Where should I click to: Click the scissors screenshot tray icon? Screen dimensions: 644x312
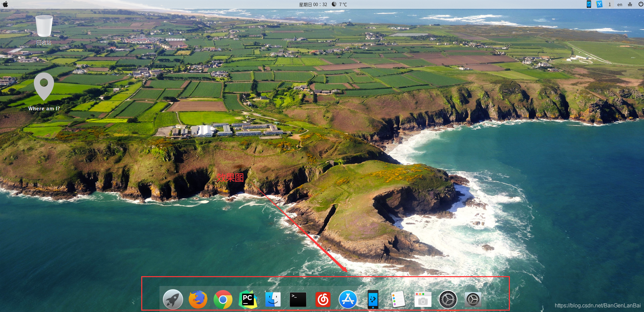pyautogui.click(x=599, y=4)
